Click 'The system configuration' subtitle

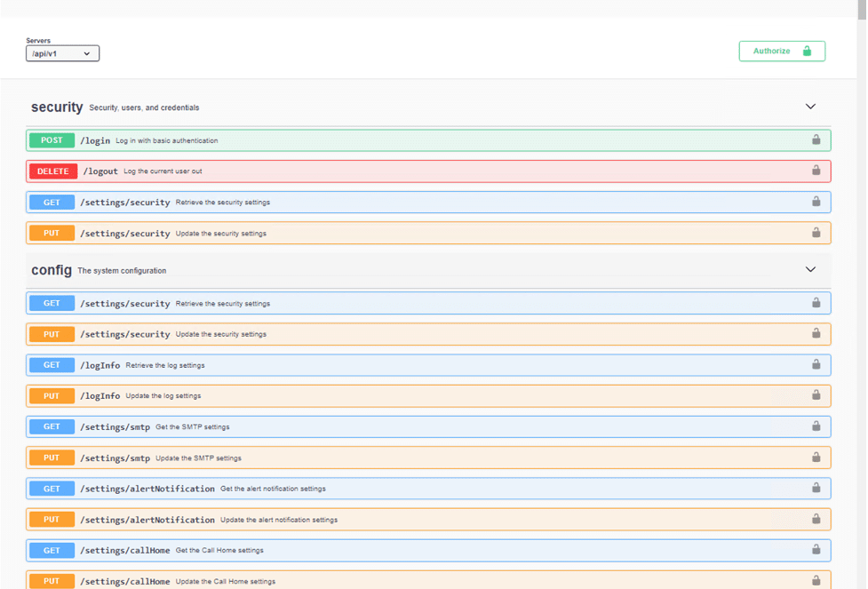[122, 271]
